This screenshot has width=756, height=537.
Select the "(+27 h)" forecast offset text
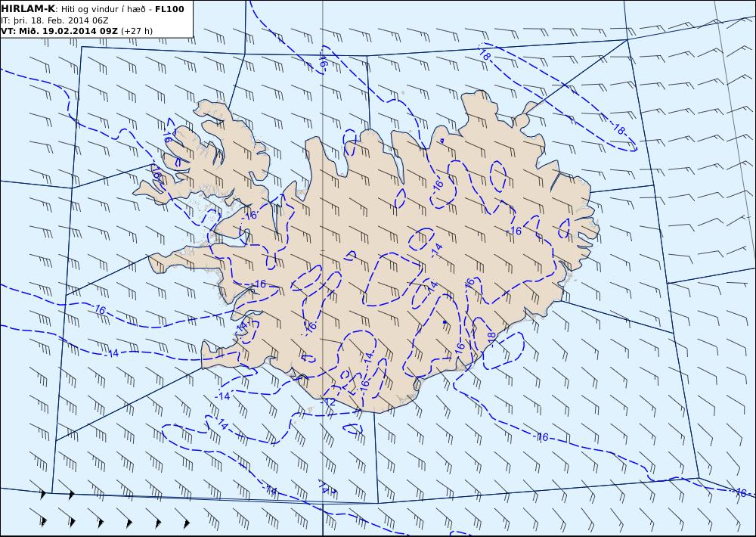pyautogui.click(x=136, y=31)
